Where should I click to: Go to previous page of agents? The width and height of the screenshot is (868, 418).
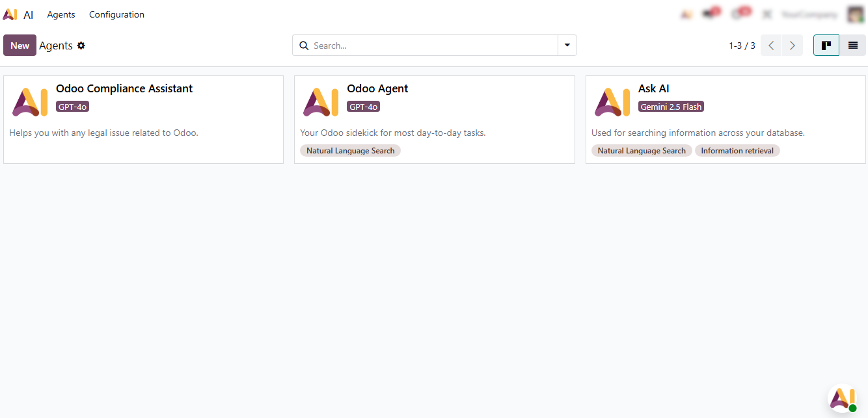771,46
